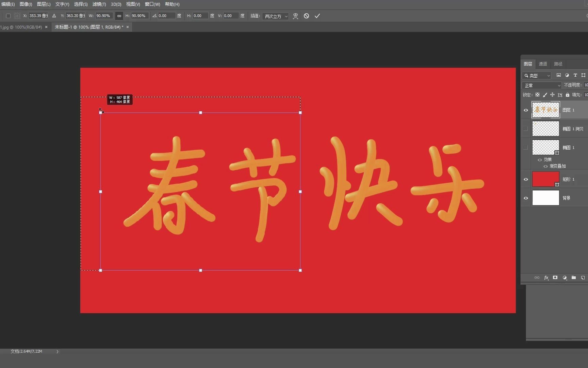Link the selected layers together

(x=537, y=278)
